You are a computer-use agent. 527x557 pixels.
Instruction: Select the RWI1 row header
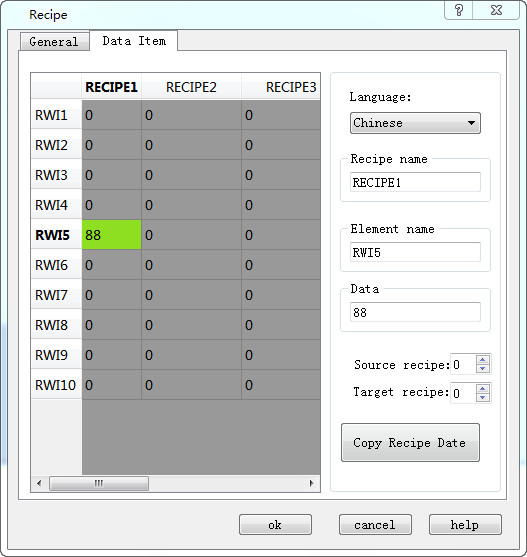tap(56, 115)
